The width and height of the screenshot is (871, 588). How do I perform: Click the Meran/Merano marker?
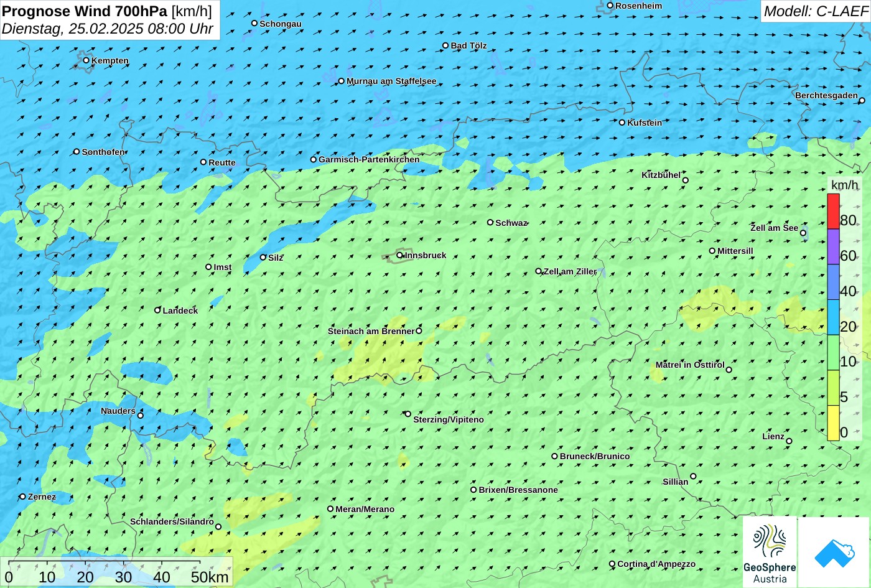coord(330,509)
